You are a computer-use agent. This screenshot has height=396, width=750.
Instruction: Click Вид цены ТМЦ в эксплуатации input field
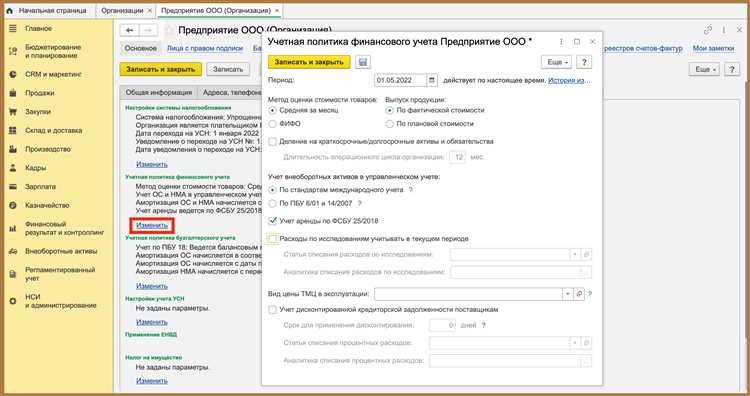pyautogui.click(x=468, y=294)
